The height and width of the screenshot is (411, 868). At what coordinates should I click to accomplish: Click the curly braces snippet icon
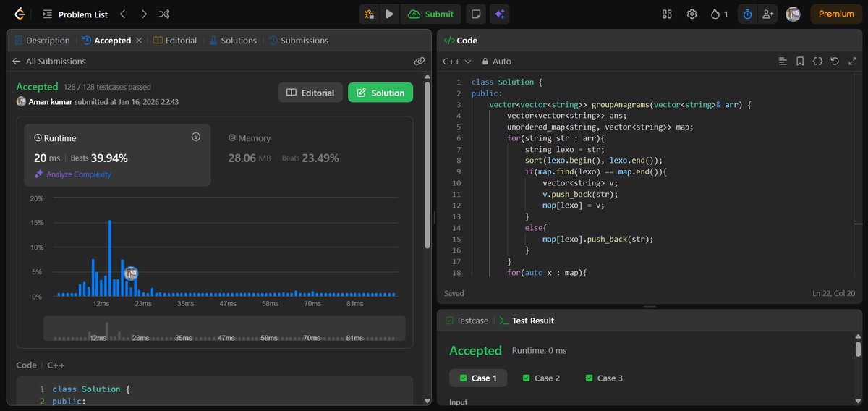817,62
